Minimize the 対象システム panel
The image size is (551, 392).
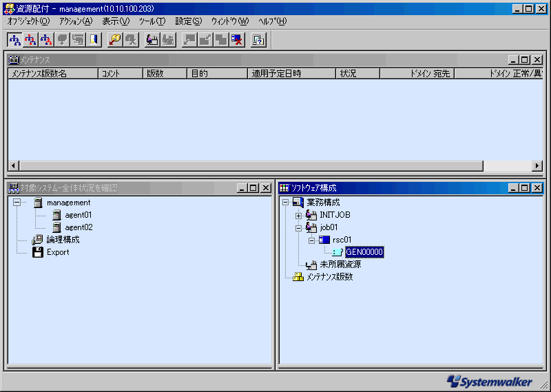pos(241,188)
